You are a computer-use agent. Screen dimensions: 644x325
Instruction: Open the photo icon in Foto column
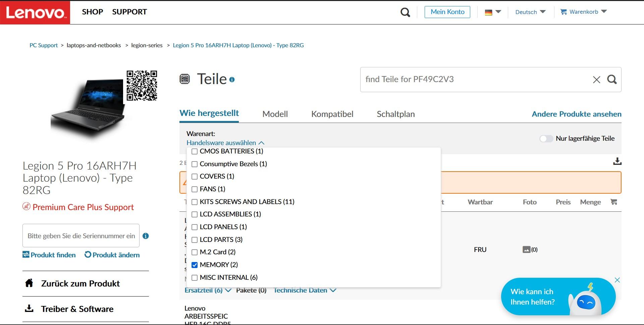click(x=527, y=250)
